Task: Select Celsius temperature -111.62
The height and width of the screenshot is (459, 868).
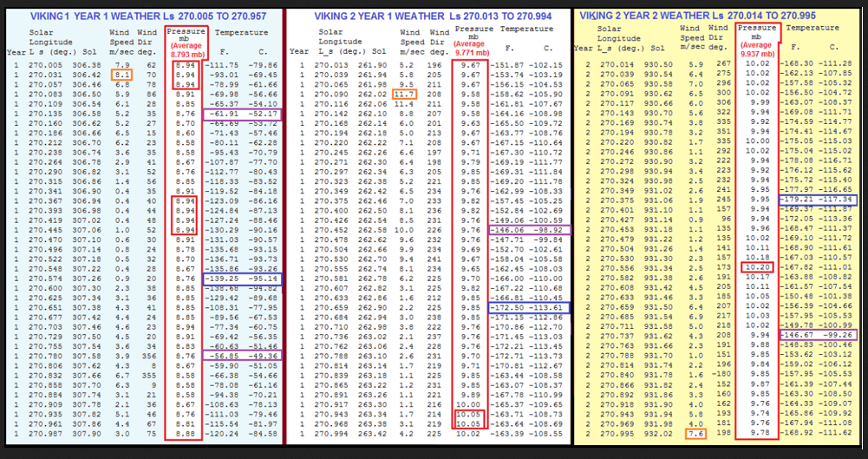Action: (836, 433)
